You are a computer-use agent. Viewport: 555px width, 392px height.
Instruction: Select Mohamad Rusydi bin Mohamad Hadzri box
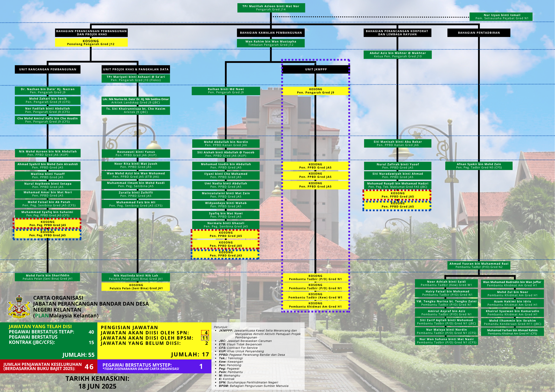click(398, 185)
